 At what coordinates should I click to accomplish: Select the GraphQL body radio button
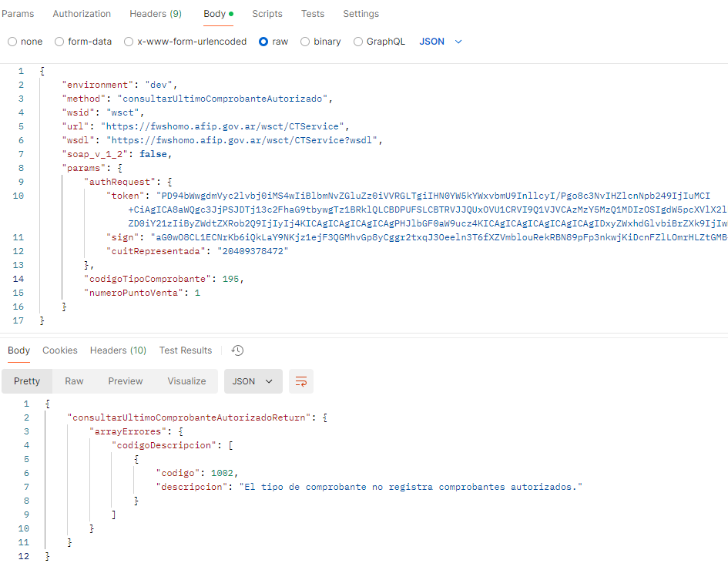[x=358, y=42]
